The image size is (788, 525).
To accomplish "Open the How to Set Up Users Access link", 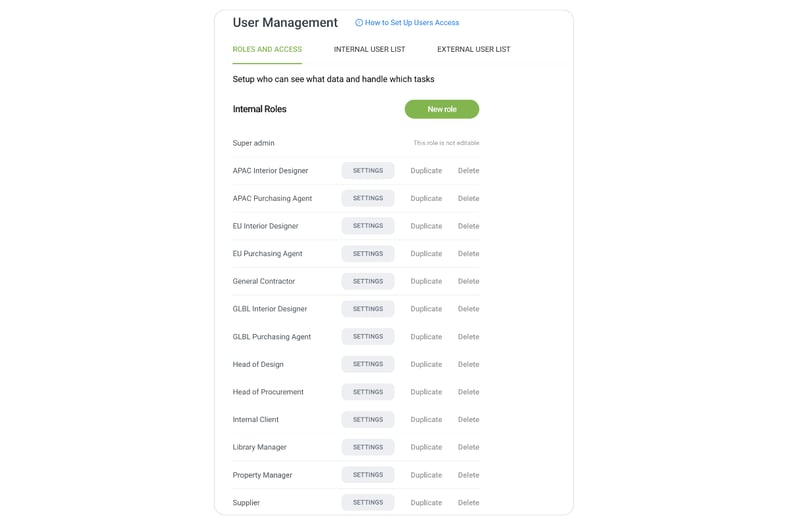I will [412, 23].
